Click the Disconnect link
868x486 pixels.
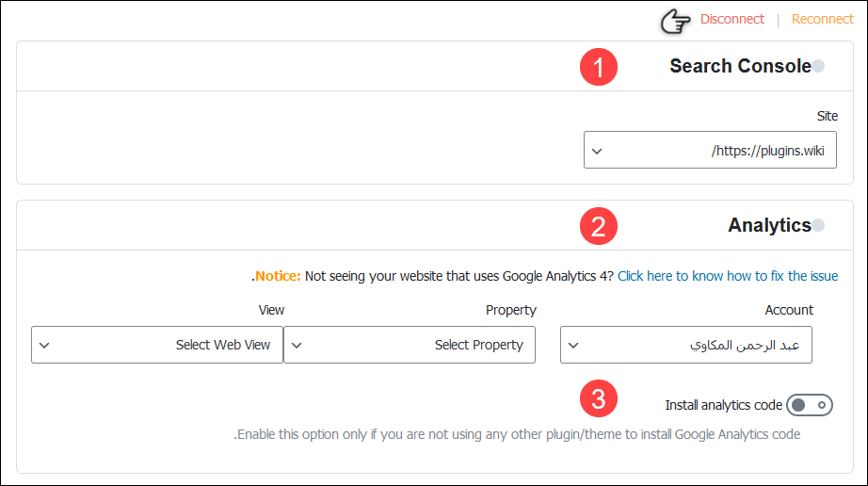point(732,20)
